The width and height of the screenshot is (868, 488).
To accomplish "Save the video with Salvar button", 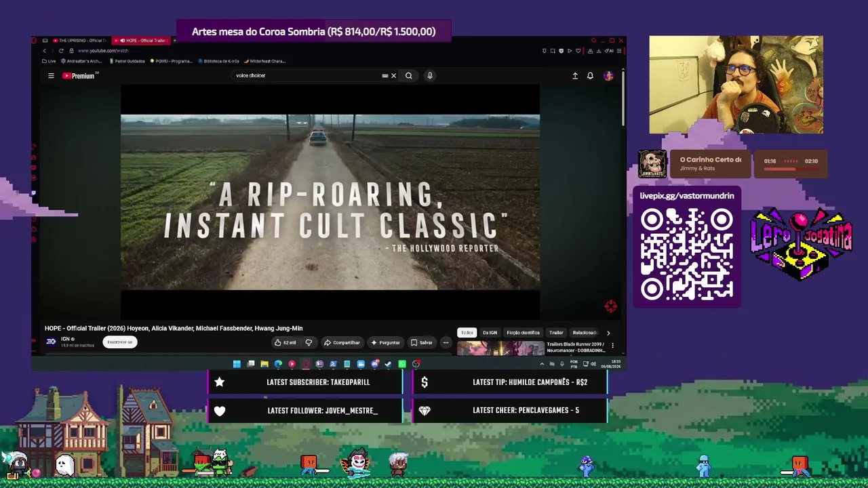I will pyautogui.click(x=421, y=343).
